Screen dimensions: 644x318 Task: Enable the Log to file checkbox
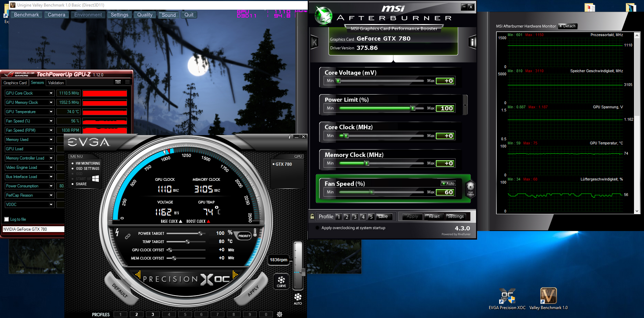[x=6, y=219]
